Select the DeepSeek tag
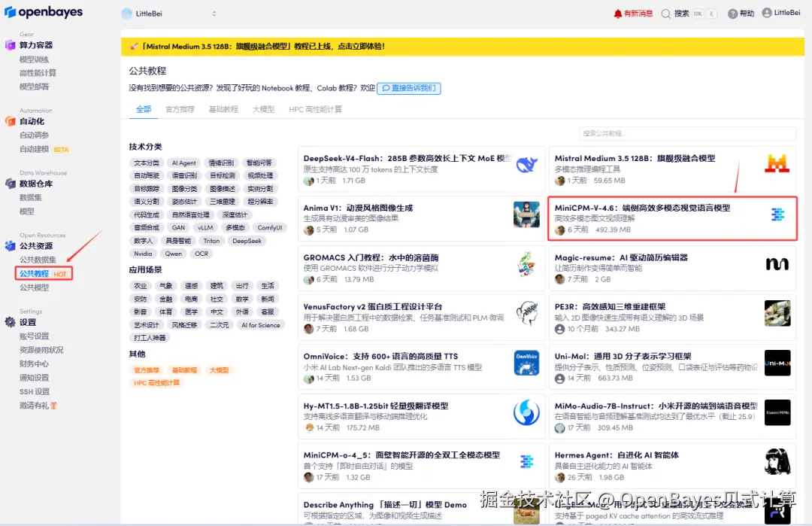Image resolution: width=812 pixels, height=526 pixels. (247, 241)
